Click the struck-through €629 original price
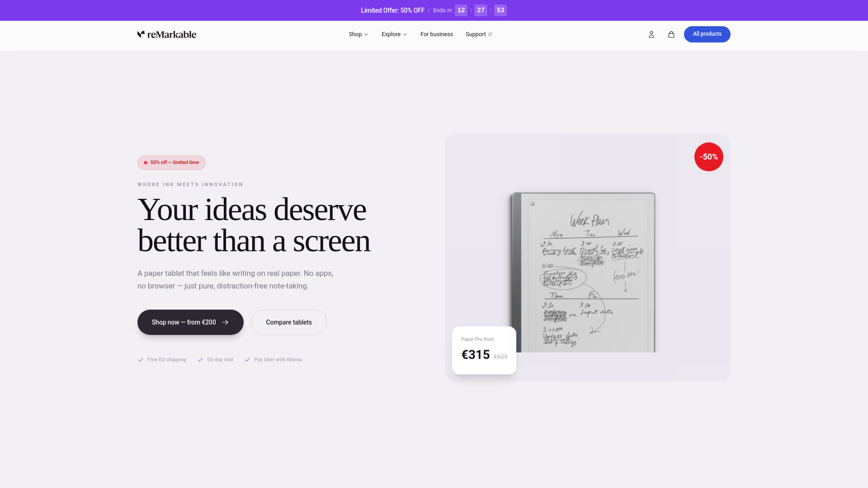The width and height of the screenshot is (868, 488). 500,357
